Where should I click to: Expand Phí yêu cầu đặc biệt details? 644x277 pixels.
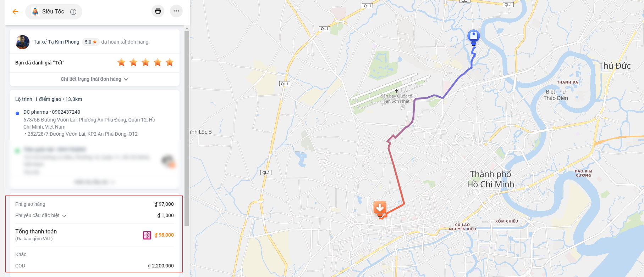(x=41, y=215)
